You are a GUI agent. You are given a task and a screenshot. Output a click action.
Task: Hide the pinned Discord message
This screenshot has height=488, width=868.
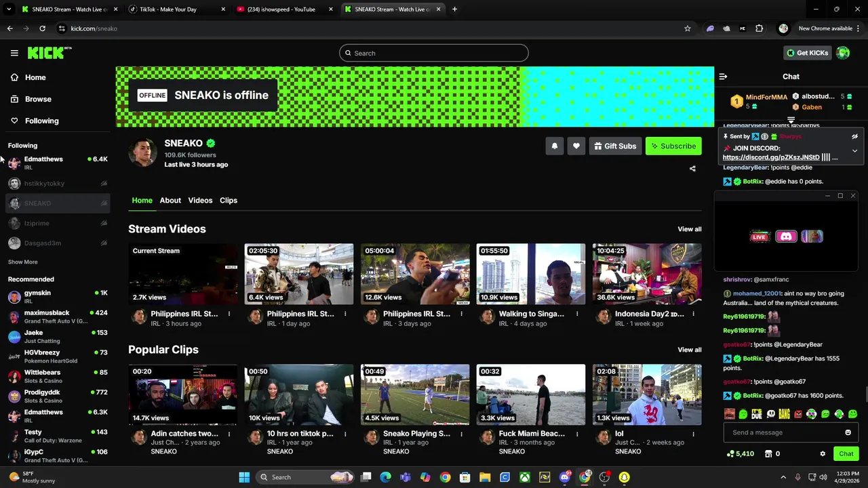coord(854,136)
